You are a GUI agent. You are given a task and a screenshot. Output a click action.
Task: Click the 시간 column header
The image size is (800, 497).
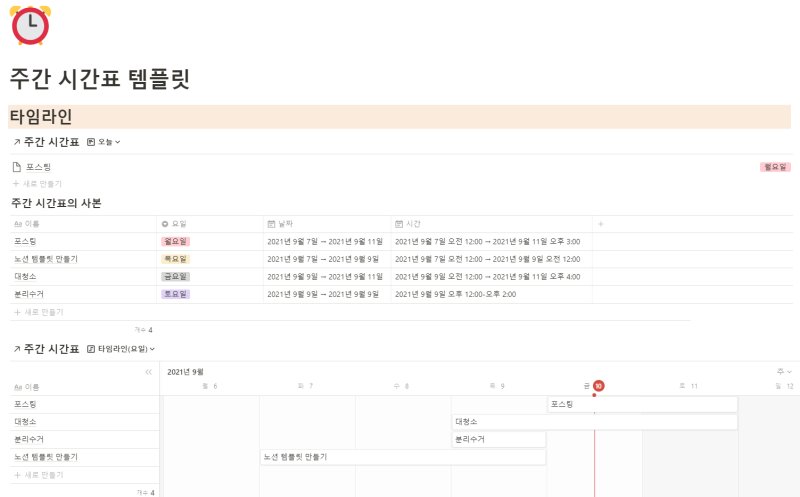click(x=491, y=224)
